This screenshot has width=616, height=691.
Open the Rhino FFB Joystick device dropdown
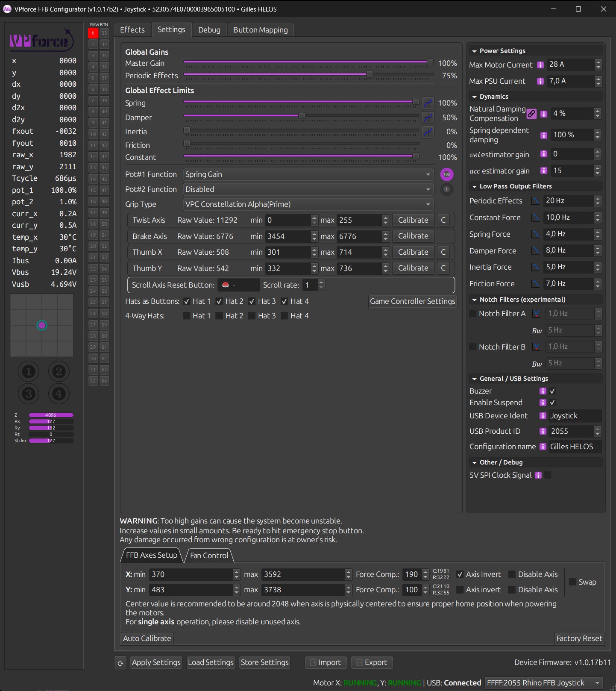click(x=544, y=683)
